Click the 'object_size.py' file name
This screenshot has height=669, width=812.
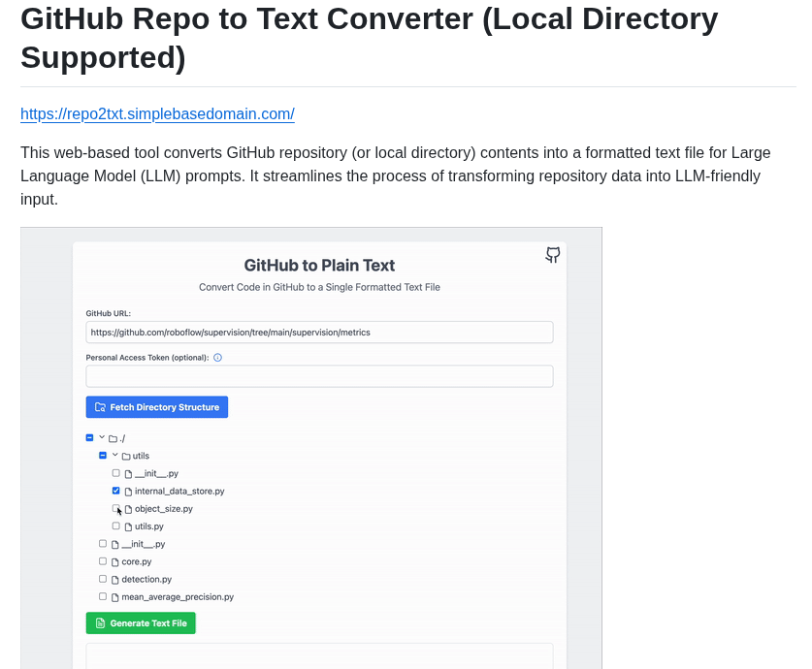click(x=164, y=509)
